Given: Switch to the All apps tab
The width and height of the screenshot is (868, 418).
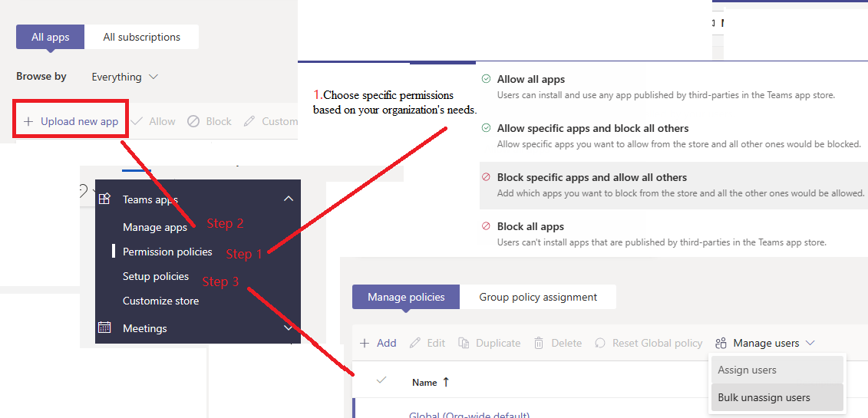Looking at the screenshot, I should [51, 37].
